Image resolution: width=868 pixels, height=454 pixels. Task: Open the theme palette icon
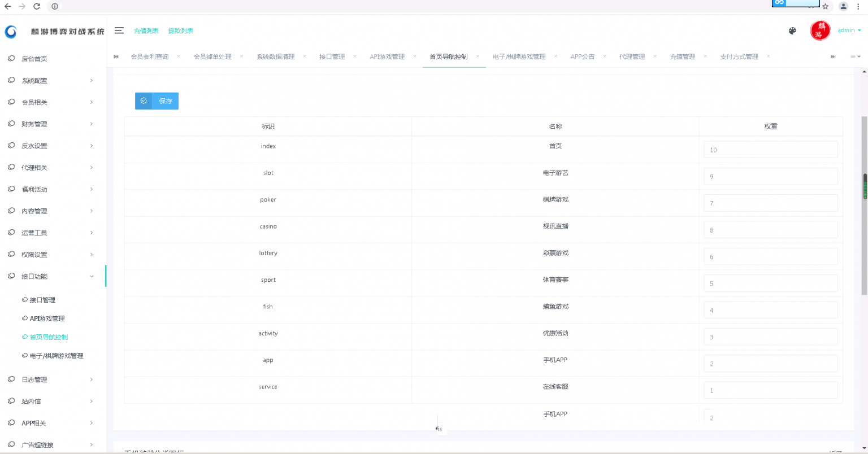coord(792,30)
